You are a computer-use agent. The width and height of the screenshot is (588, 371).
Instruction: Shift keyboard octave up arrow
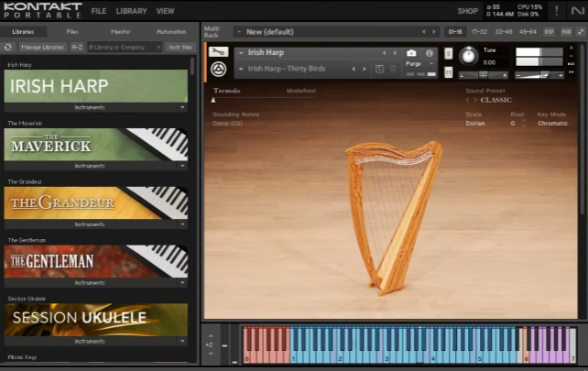pyautogui.click(x=211, y=336)
